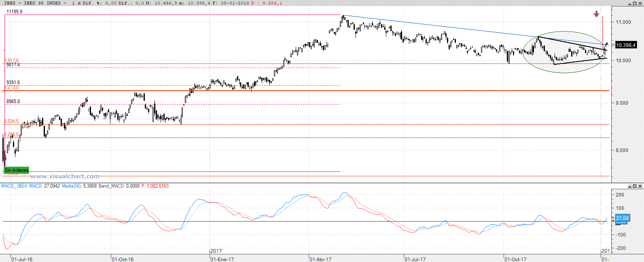The width and height of the screenshot is (644, 262).
Task: Click 8.000 on the price axis
Action: (x=622, y=150)
